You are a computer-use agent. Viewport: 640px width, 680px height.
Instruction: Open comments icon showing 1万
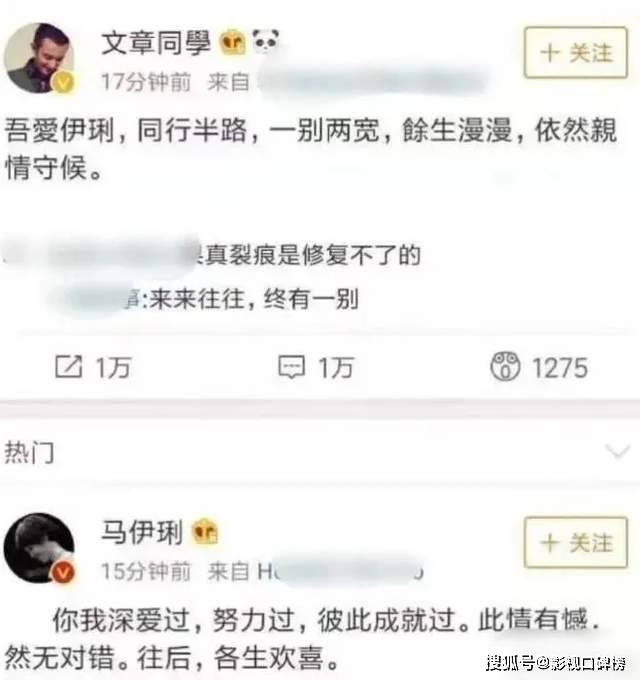pos(291,367)
